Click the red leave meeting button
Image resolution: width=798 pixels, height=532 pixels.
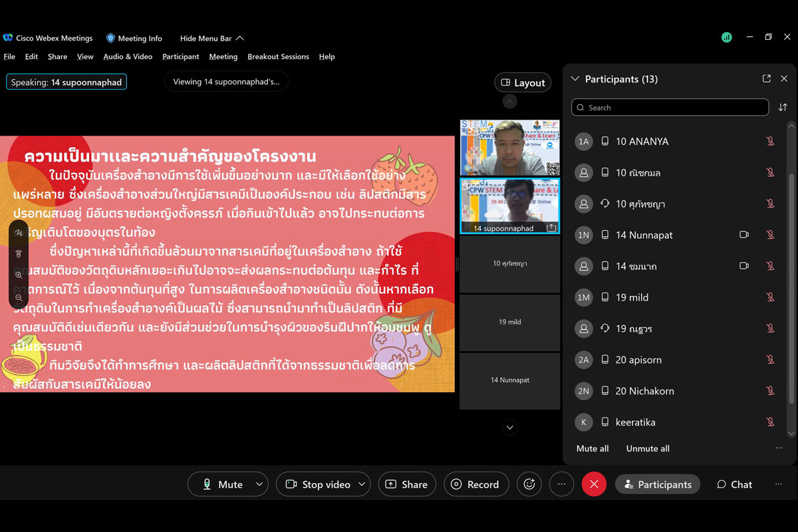click(x=594, y=484)
